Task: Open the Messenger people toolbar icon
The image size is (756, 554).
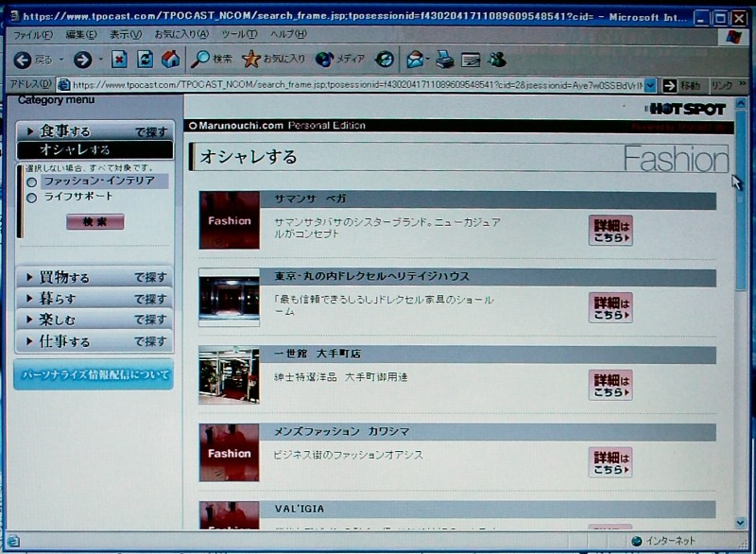Action: tap(497, 60)
